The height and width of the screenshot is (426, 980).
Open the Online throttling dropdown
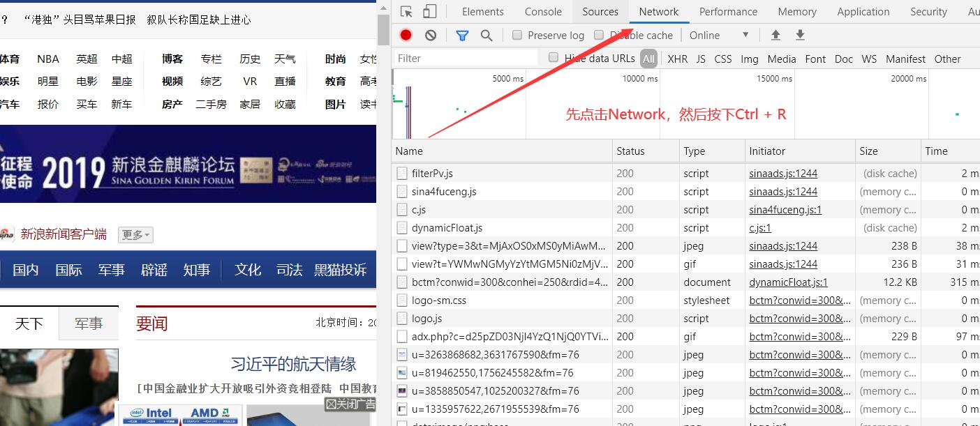tap(719, 35)
